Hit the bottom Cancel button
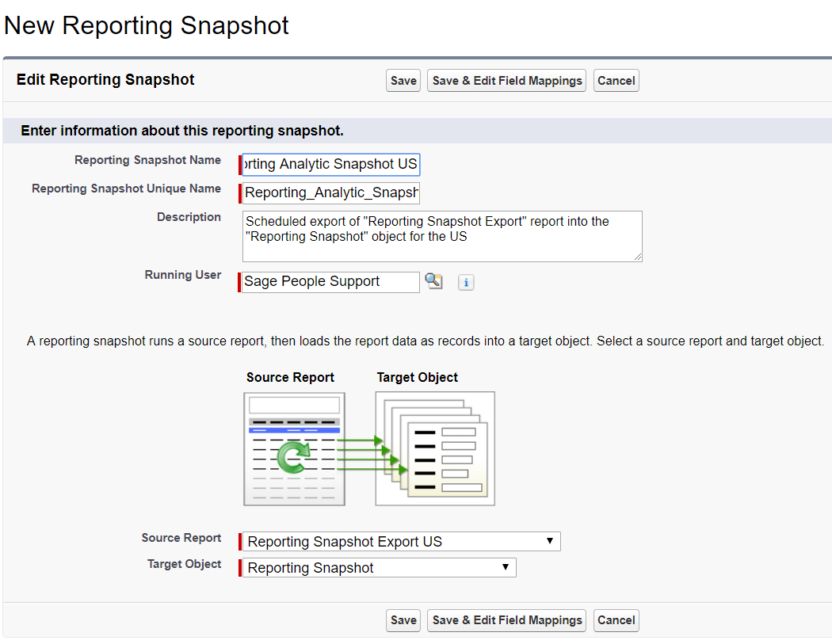 pyautogui.click(x=616, y=620)
